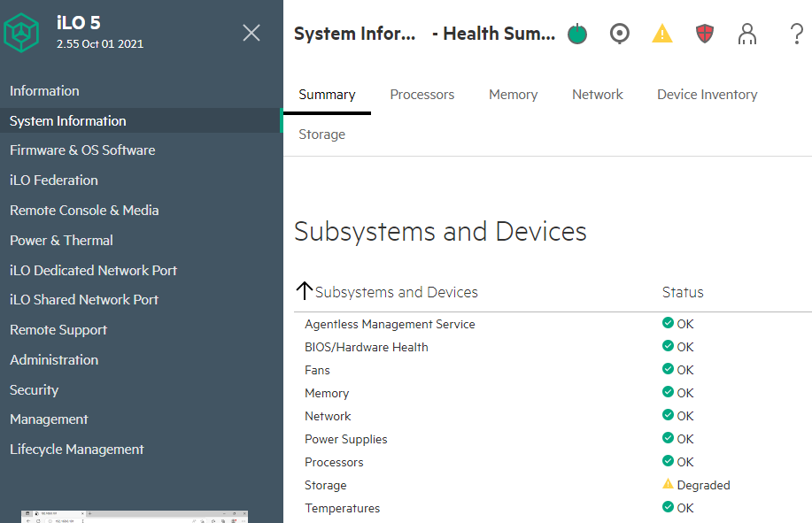Click the iLO 5 hexagon logo
812x523 pixels.
pos(24,33)
